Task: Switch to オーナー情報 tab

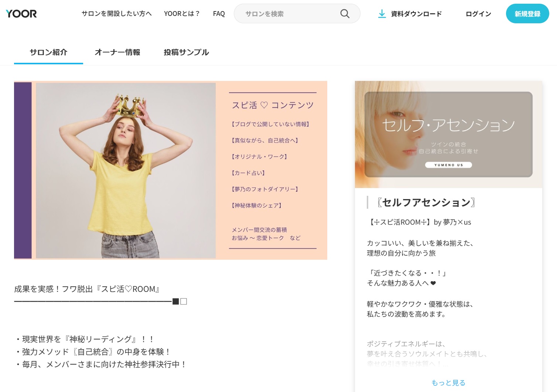Action: point(117,52)
